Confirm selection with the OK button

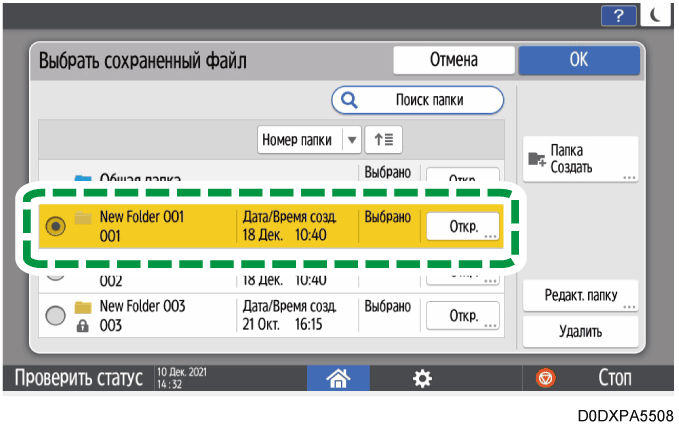point(578,60)
